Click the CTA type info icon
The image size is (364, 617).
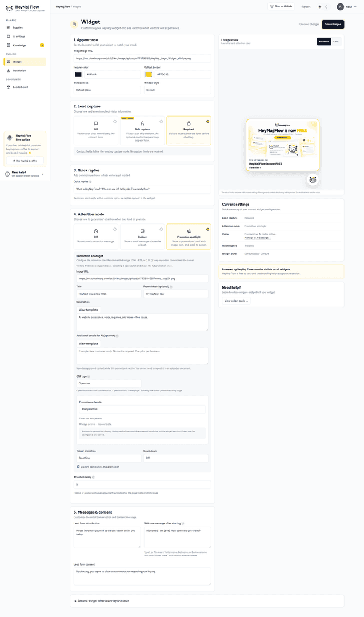[x=89, y=376]
